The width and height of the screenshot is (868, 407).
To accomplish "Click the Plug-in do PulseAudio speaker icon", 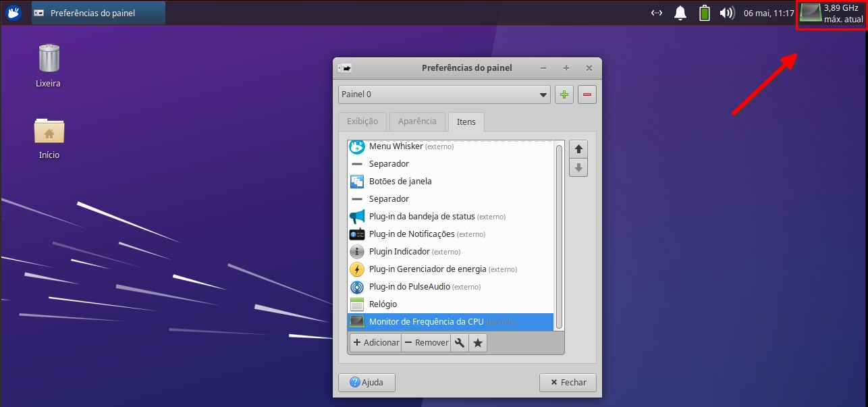I will (356, 286).
